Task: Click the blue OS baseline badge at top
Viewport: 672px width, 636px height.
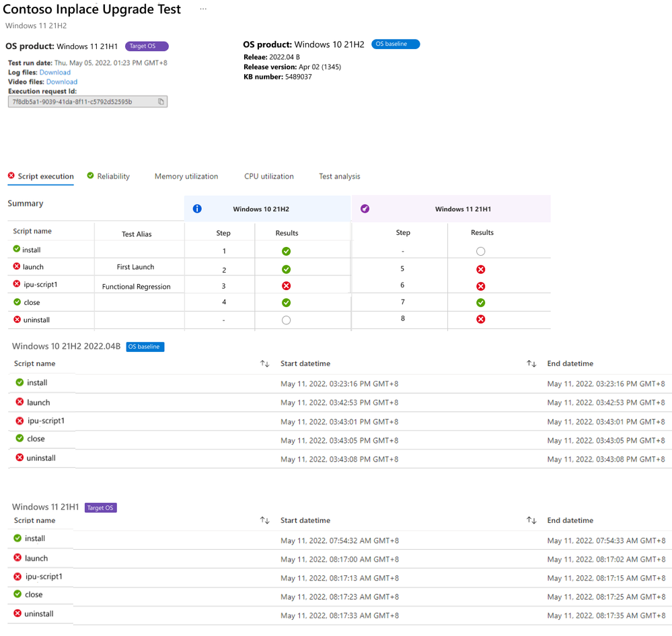Action: tap(395, 44)
